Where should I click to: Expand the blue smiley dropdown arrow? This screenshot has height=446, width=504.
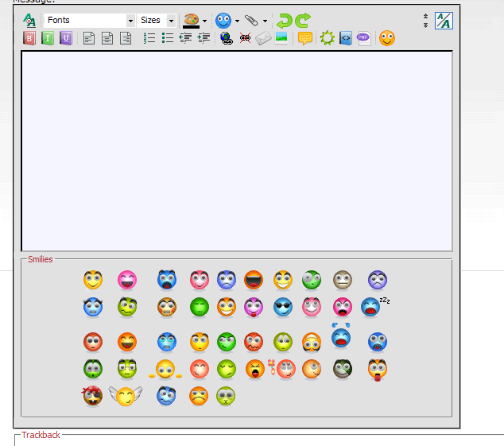(x=237, y=21)
